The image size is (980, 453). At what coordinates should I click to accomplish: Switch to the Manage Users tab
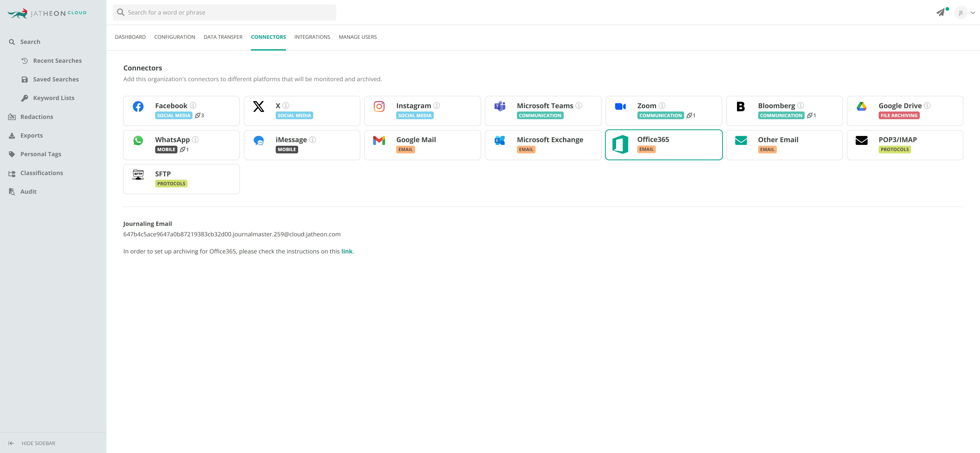(358, 37)
